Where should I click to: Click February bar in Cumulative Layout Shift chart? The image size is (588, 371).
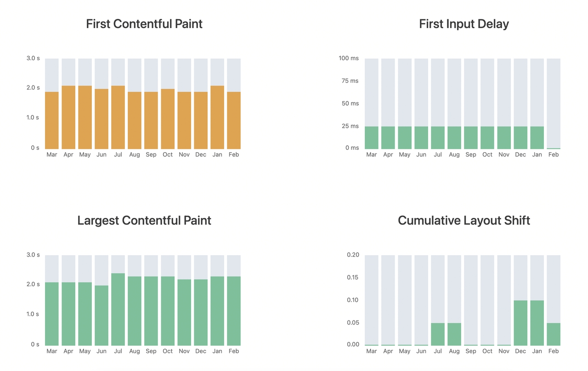[x=554, y=334]
